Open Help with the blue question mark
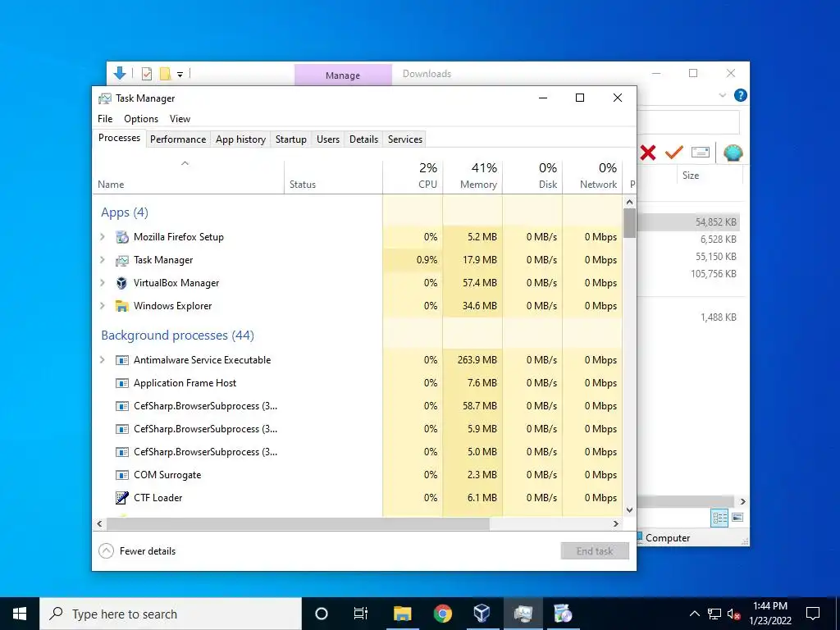 [741, 95]
